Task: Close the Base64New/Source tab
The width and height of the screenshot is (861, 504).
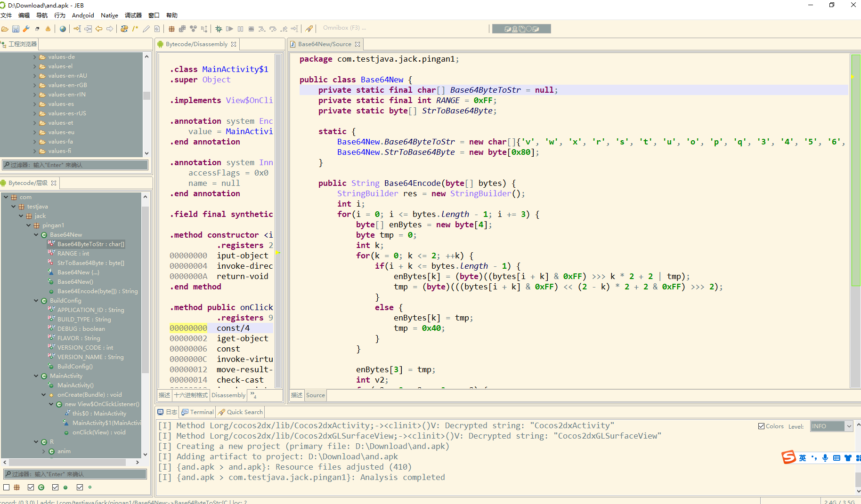Action: point(357,44)
